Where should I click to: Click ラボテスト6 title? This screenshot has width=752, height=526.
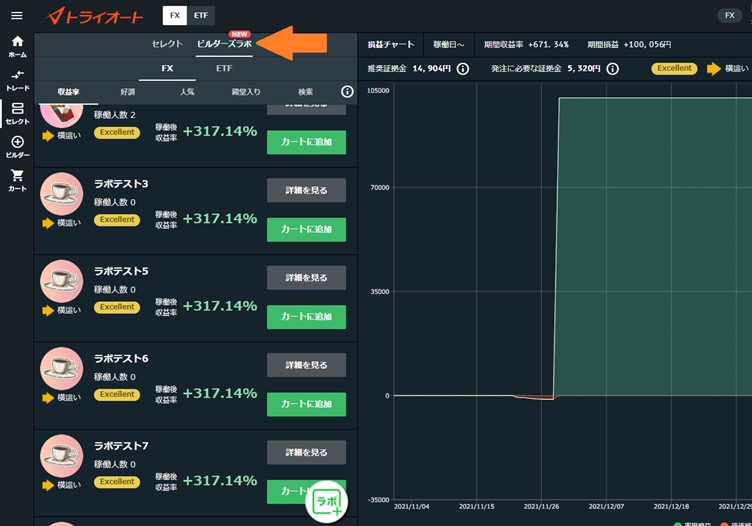[121, 358]
